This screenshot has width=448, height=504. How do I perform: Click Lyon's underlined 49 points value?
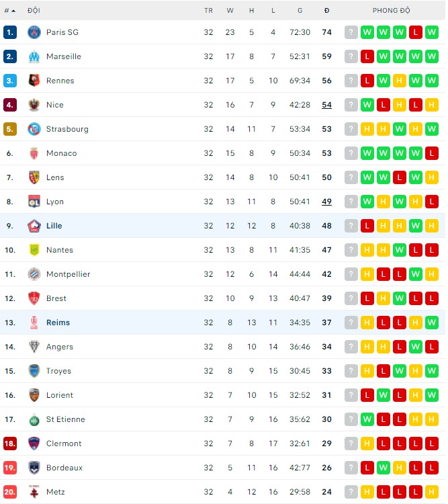point(326,202)
